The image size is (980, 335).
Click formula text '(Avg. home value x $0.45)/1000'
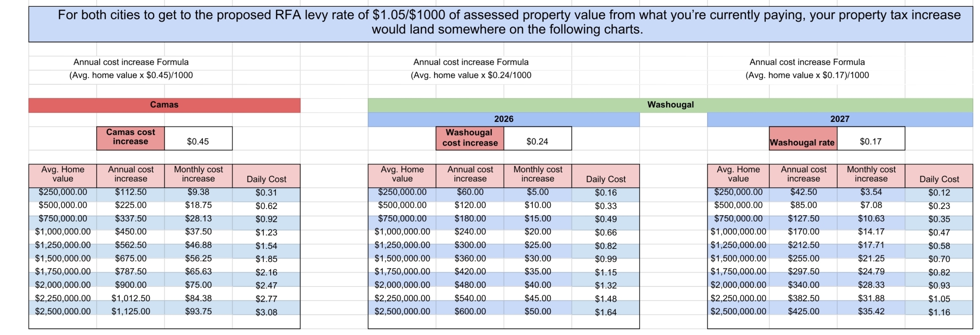(x=131, y=76)
